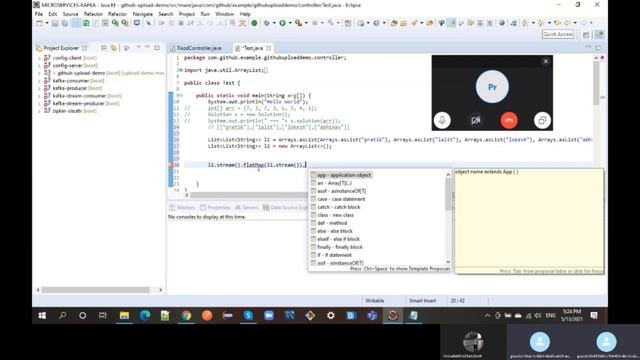
Task: Maximize the Project Explorer panel
Action: coord(157,48)
